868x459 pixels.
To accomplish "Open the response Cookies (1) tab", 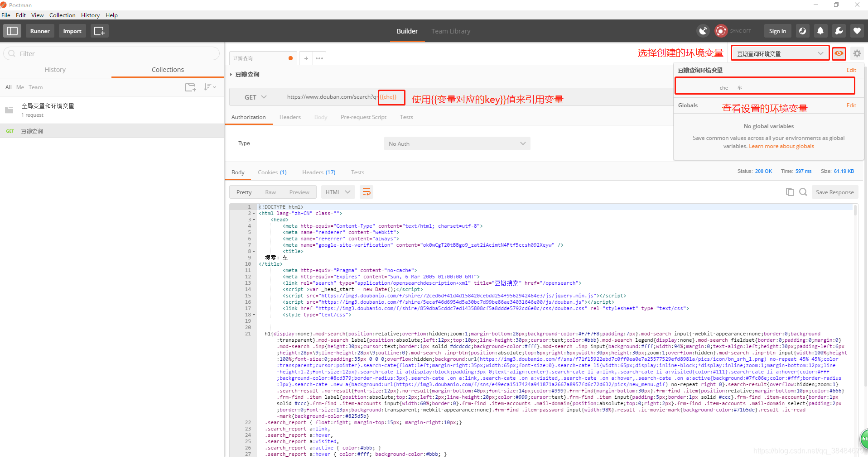I will (272, 172).
